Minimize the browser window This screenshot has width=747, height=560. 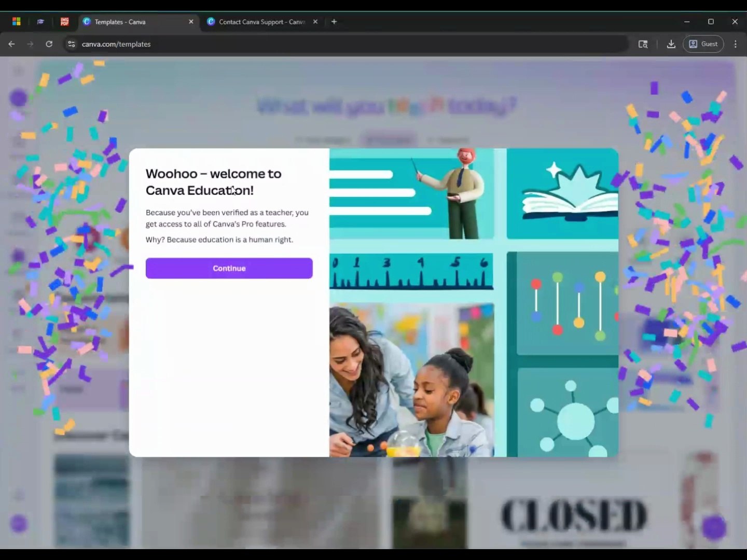pos(687,22)
